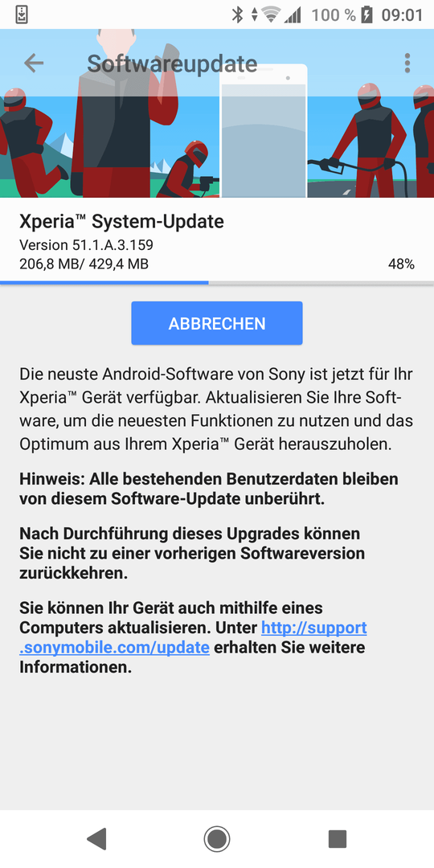Tap the download notification icon in status bar
The height and width of the screenshot is (868, 434).
click(x=20, y=14)
